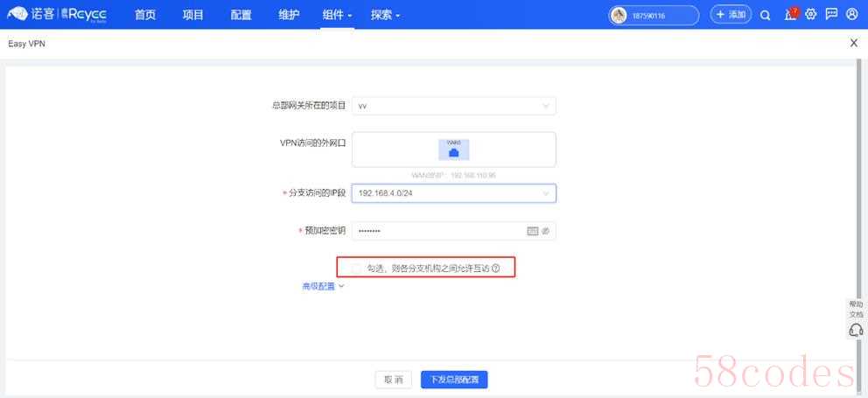Viewport: 868px width, 398px height.
Task: Open the message chat icon in header
Action: 831,15
